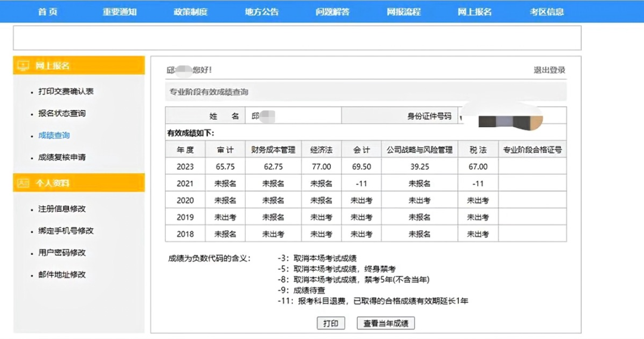
Task: Click the -11 value in 税法 column
Action: click(478, 183)
